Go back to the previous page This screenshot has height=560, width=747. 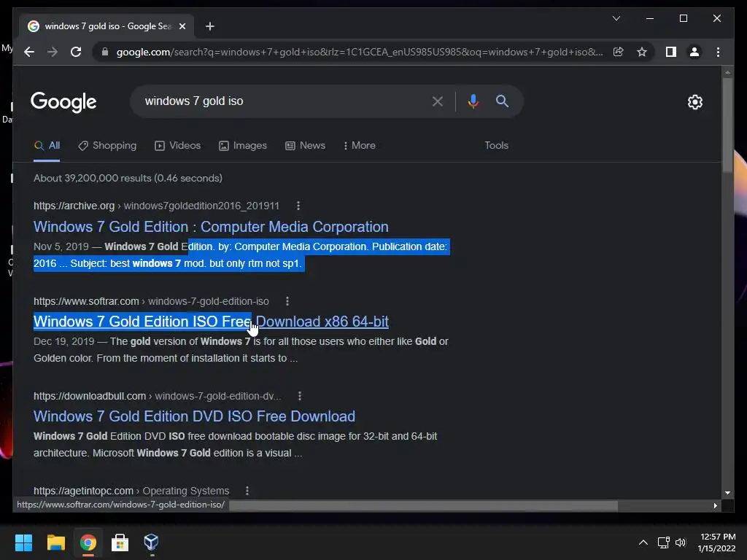tap(29, 52)
